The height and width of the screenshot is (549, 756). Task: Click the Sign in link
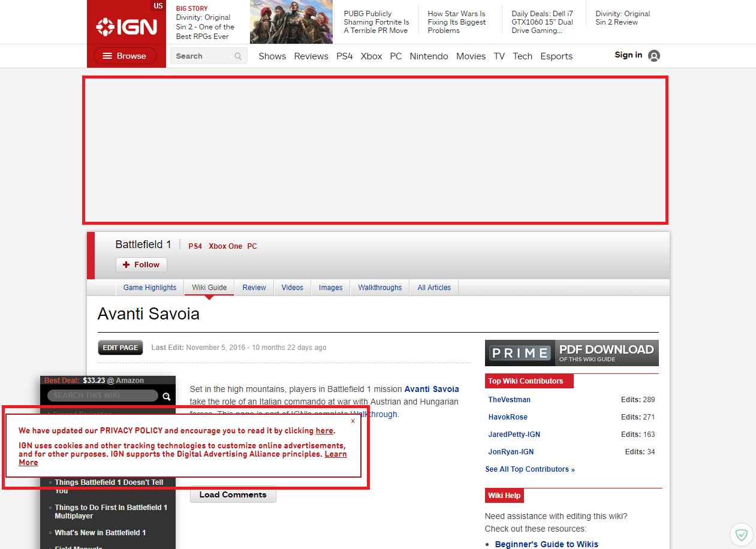tap(628, 55)
